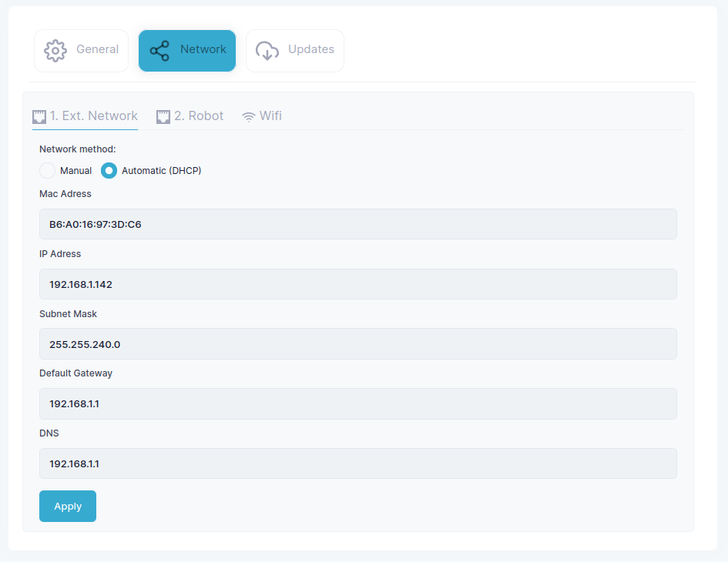Viewport: 728px width, 562px height.
Task: Open the 2. Robot network sub-tab
Action: [190, 116]
